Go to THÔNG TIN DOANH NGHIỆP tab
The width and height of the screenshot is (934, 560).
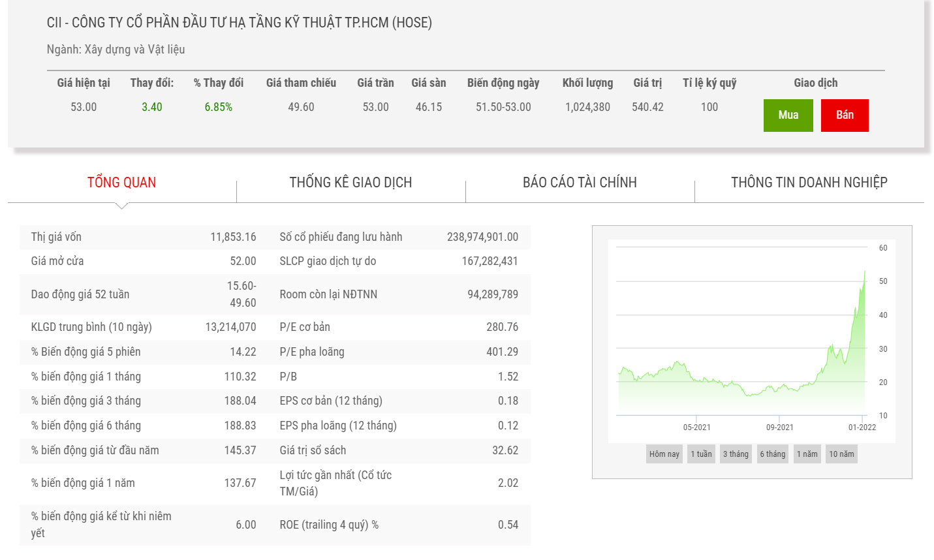[x=809, y=183]
